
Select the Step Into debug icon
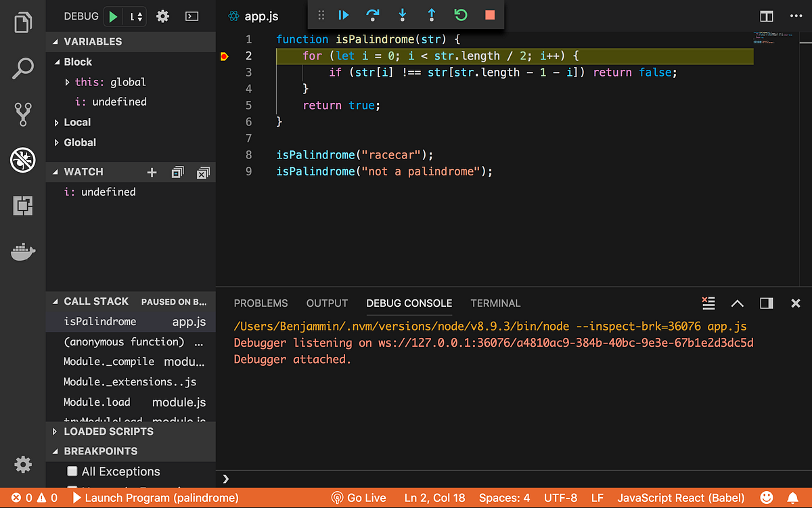point(402,14)
